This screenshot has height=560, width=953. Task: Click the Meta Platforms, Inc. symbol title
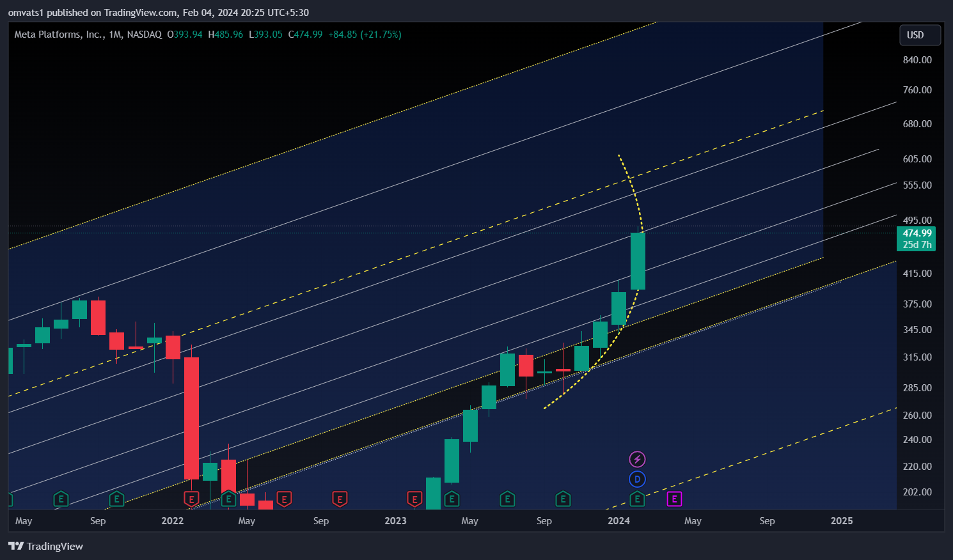59,35
